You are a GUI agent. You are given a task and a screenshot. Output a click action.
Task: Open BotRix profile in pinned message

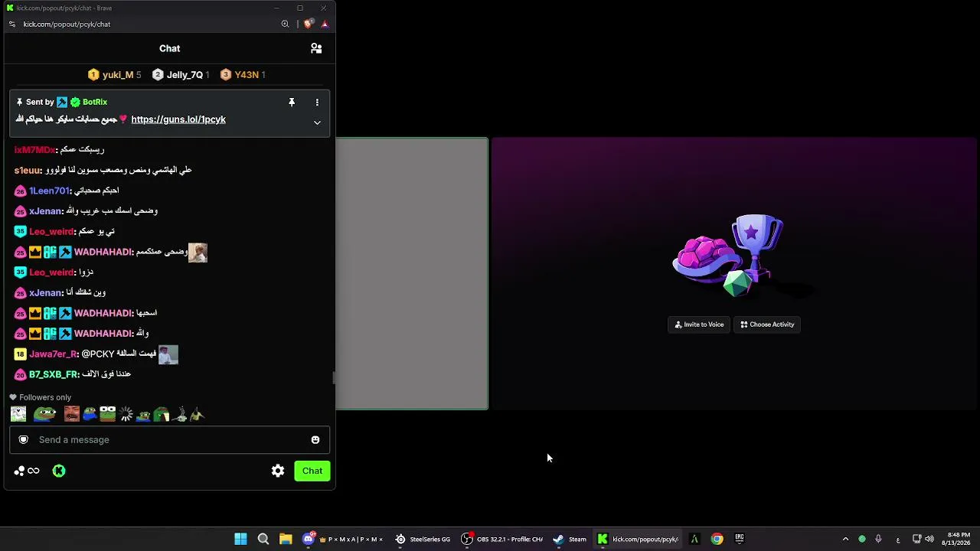click(x=95, y=102)
